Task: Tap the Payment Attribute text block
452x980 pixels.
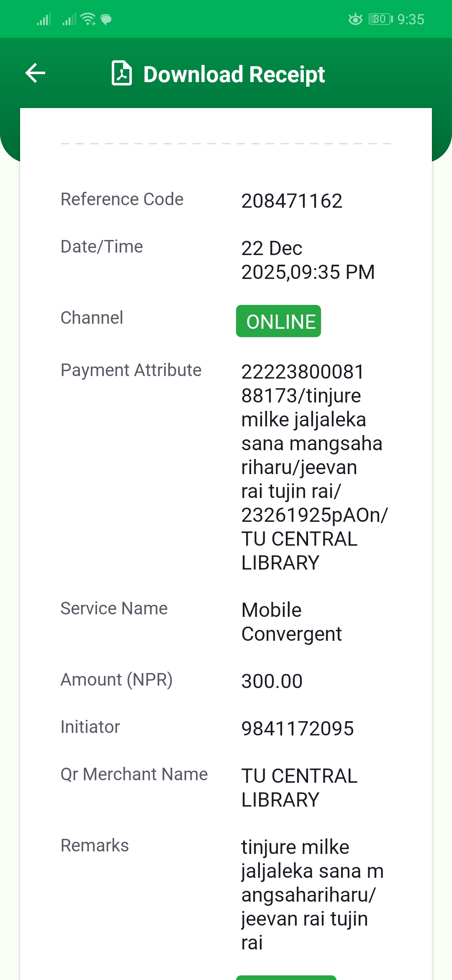Action: [x=314, y=467]
